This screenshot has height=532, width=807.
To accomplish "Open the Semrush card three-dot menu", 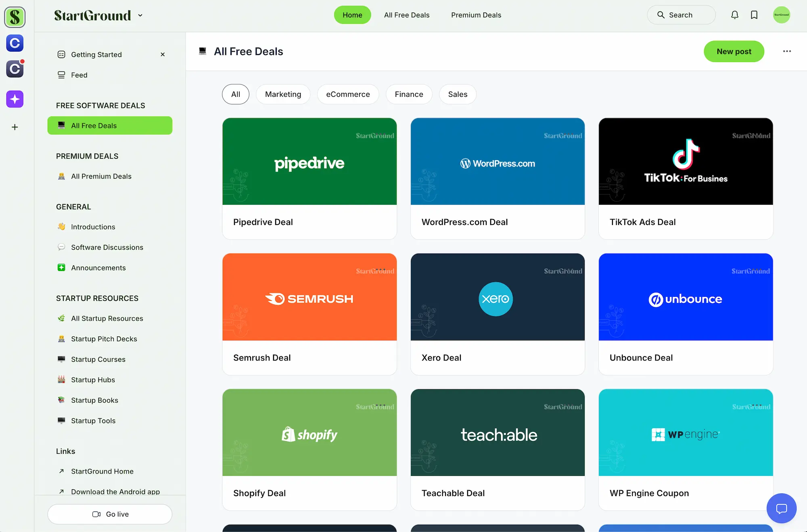I will (x=381, y=269).
